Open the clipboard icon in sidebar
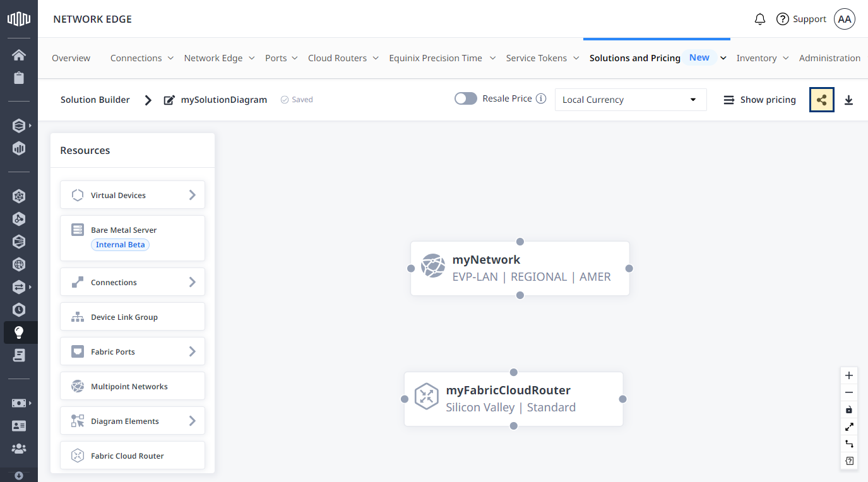Viewport: 868px width, 482px height. [x=19, y=78]
